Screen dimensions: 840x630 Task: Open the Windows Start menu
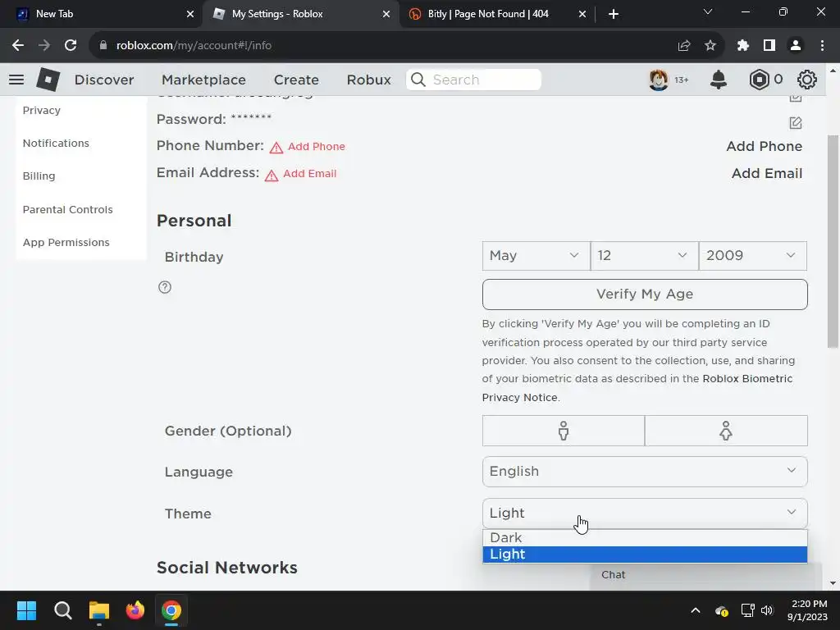point(26,610)
